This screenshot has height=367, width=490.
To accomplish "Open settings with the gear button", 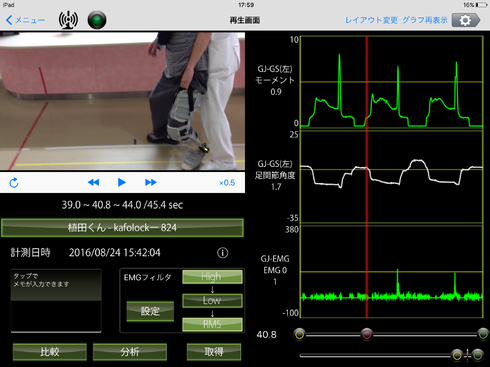I will click(466, 20).
